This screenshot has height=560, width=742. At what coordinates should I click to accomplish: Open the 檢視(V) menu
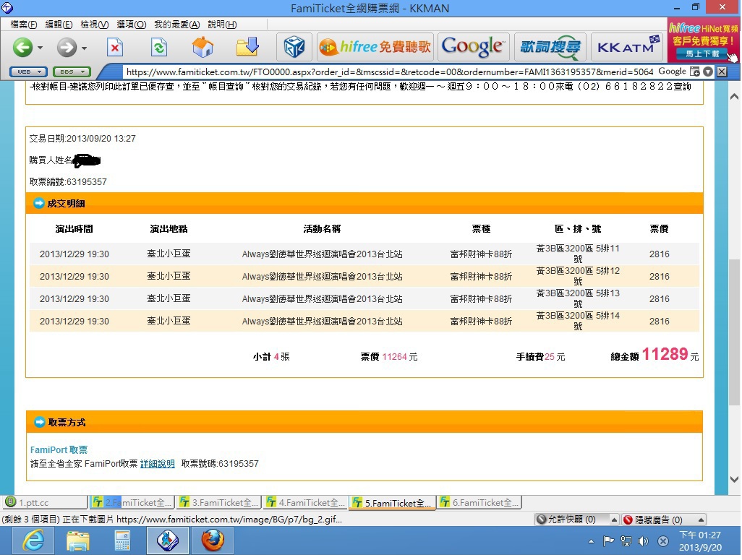tap(94, 25)
